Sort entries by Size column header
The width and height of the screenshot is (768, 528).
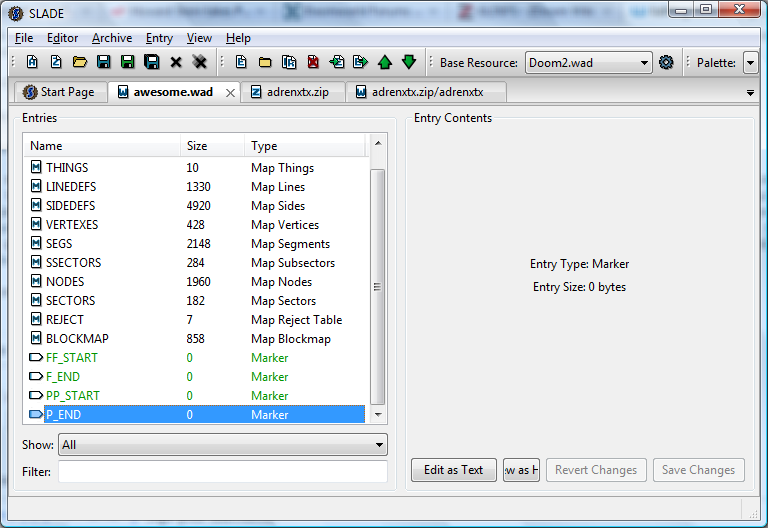point(212,145)
